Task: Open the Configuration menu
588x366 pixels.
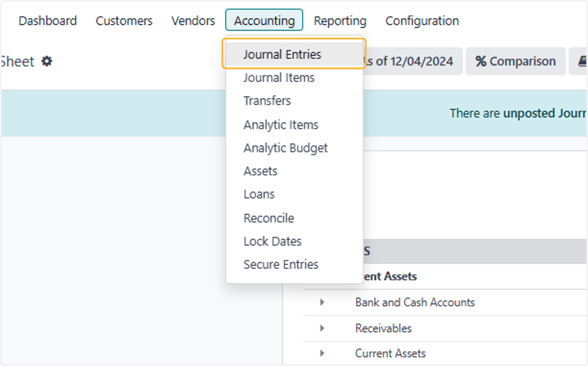Action: pyautogui.click(x=422, y=21)
